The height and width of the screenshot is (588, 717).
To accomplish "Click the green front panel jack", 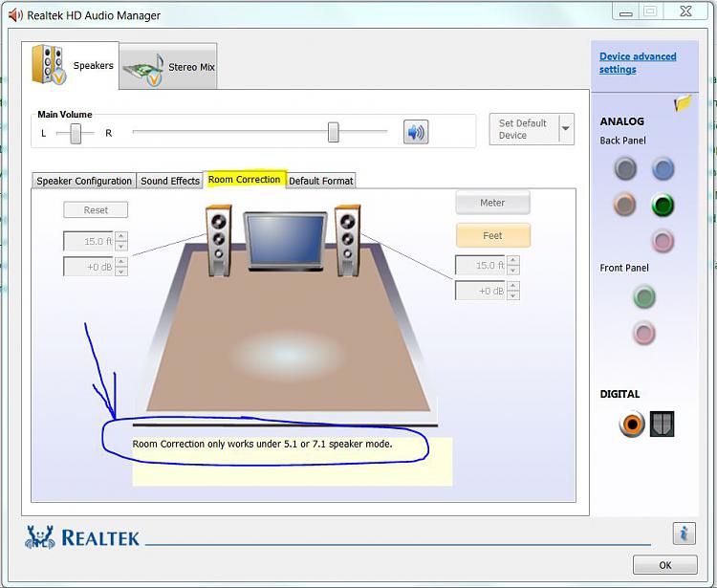I will point(644,296).
